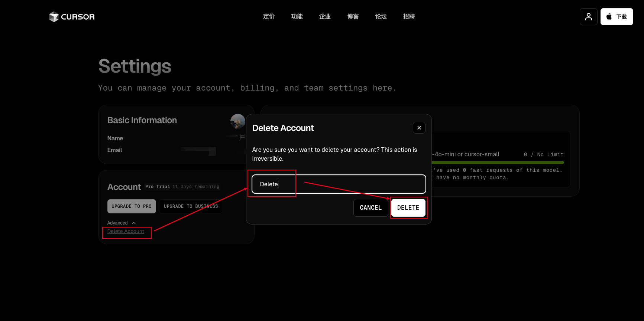The image size is (644, 321).
Task: Open the 招聘 careers nav item
Action: [409, 16]
